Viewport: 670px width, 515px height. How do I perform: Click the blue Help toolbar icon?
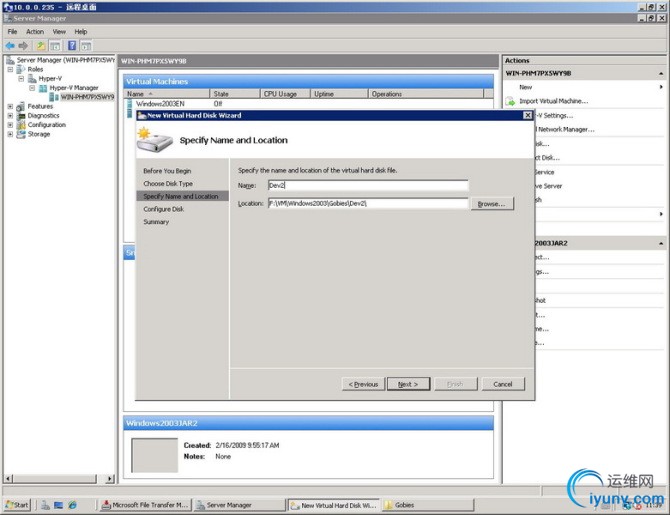pos(72,45)
